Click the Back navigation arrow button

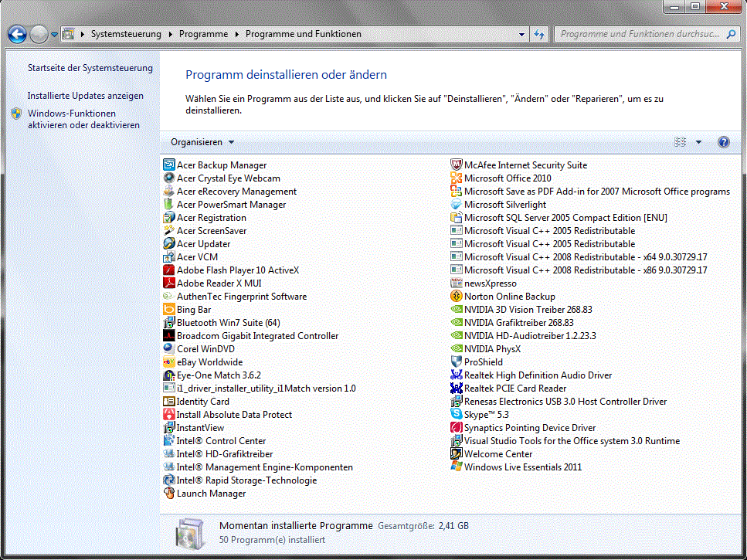(17, 34)
